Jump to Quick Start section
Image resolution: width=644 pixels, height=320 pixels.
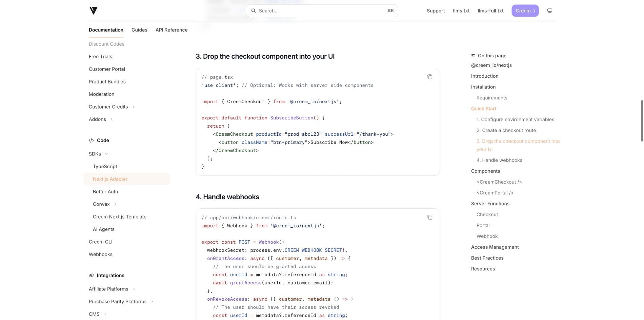coord(484,109)
